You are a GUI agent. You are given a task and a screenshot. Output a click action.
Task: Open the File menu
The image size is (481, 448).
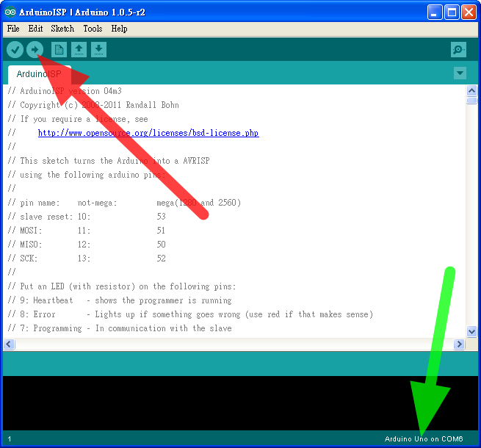13,29
